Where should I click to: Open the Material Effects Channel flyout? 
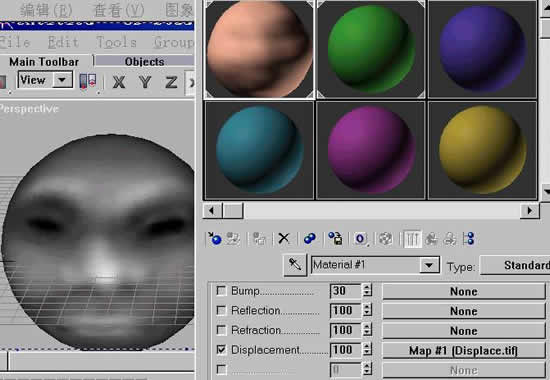(360, 239)
